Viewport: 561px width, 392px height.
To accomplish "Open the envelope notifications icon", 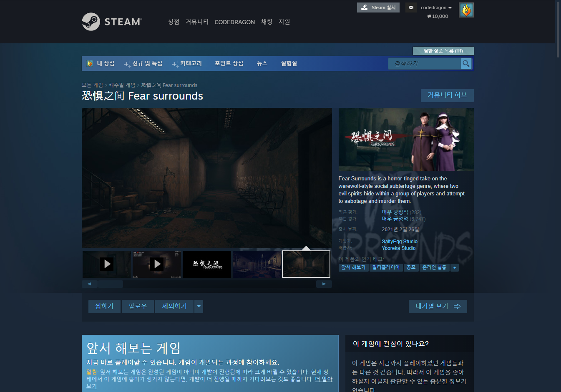I will [411, 7].
